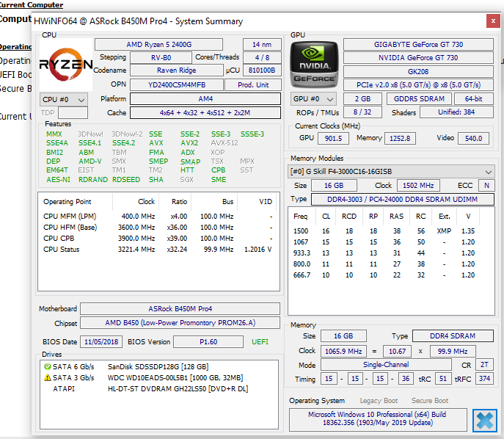Click the 10.67 memory multiplier field
The image size is (504, 439).
[397, 351]
